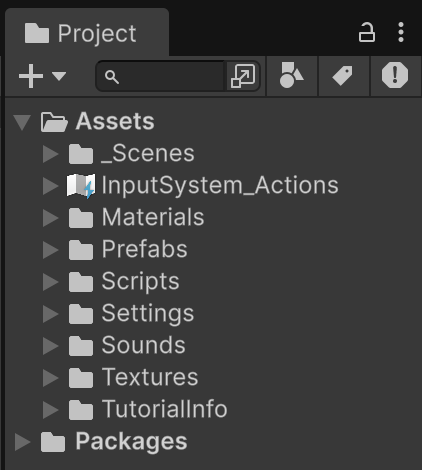Switch to the Project tab
This screenshot has width=422, height=470.
tap(87, 33)
